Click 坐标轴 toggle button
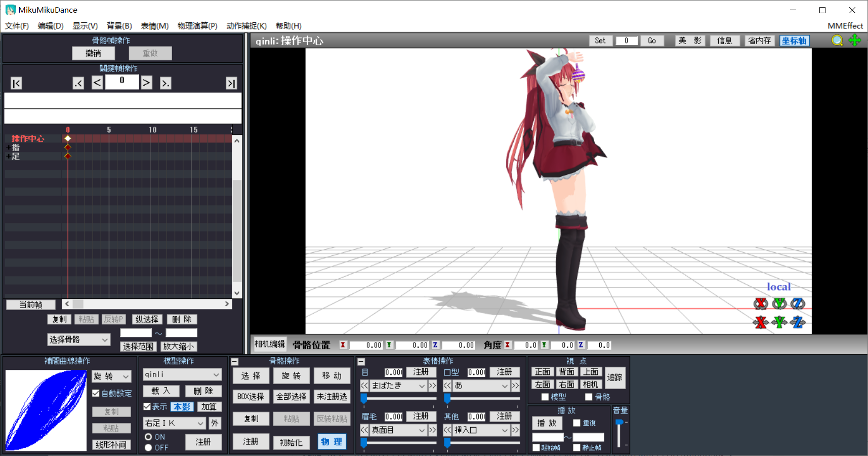 click(794, 41)
